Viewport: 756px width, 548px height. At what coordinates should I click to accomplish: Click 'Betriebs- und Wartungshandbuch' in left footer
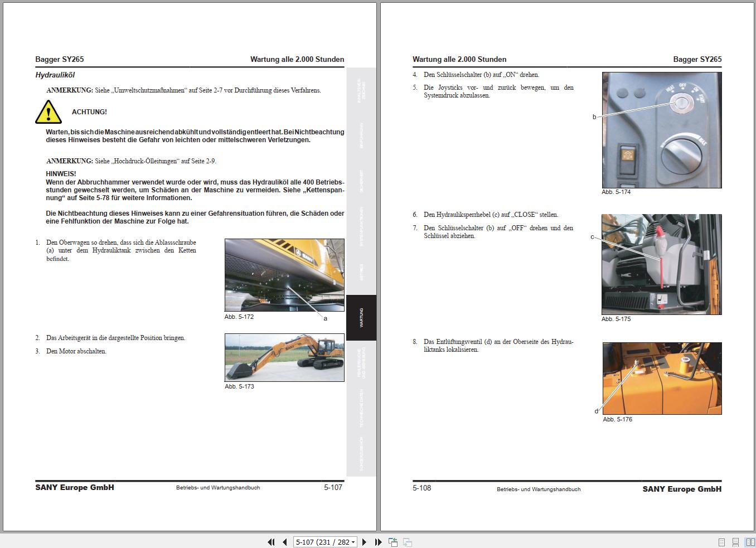click(x=218, y=488)
